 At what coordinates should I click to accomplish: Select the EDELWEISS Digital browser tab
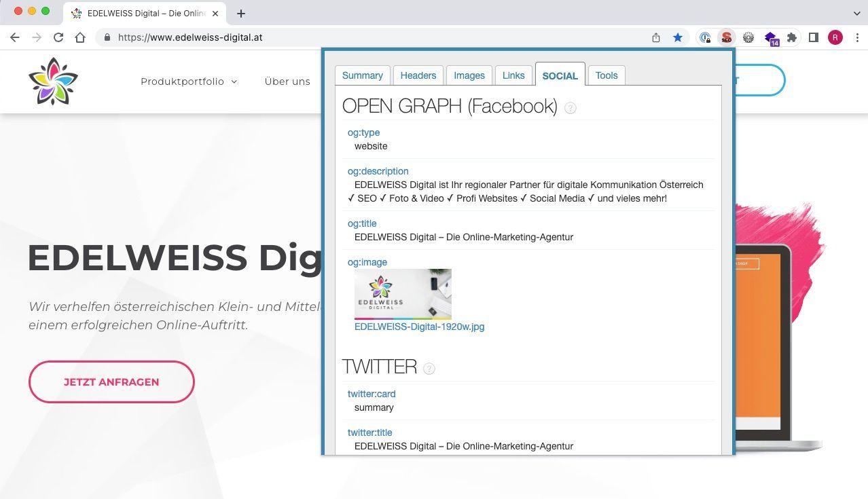coord(144,13)
